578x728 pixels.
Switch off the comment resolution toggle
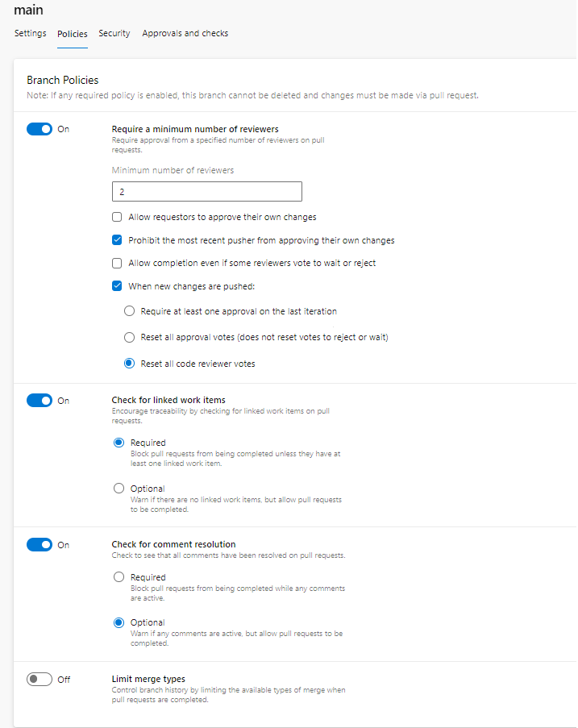(40, 545)
